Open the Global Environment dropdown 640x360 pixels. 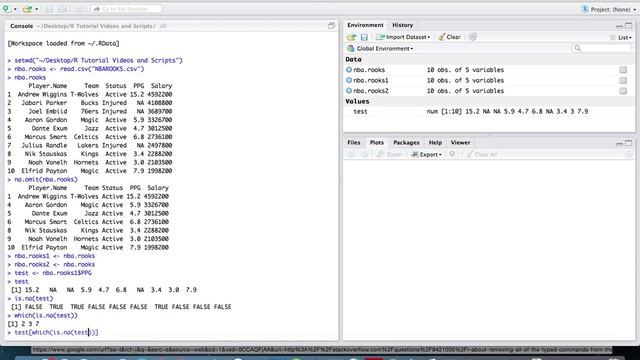tap(380, 49)
